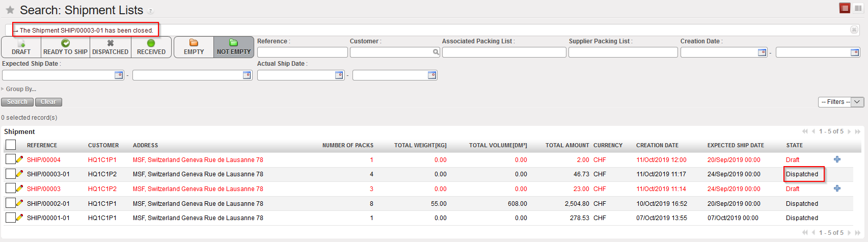Click the favorite star next to Search title
The height and width of the screenshot is (242, 868).
click(x=10, y=10)
